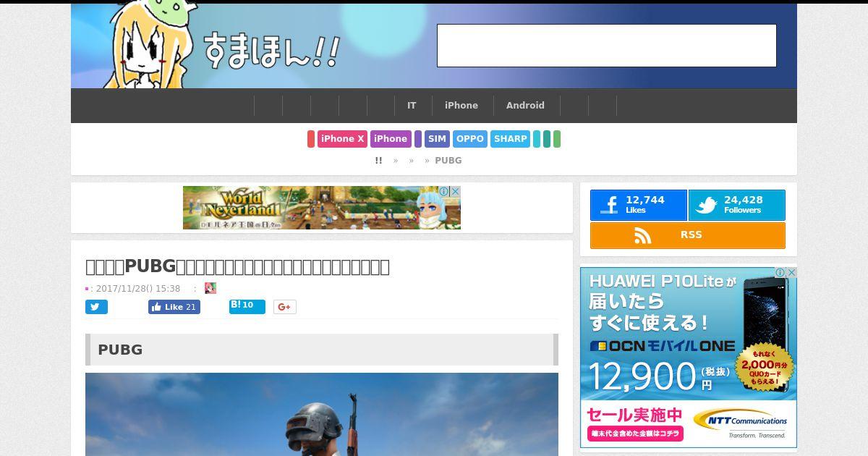Select the pink iPhone X tag
Screen dimensions: 868x456
click(343, 139)
